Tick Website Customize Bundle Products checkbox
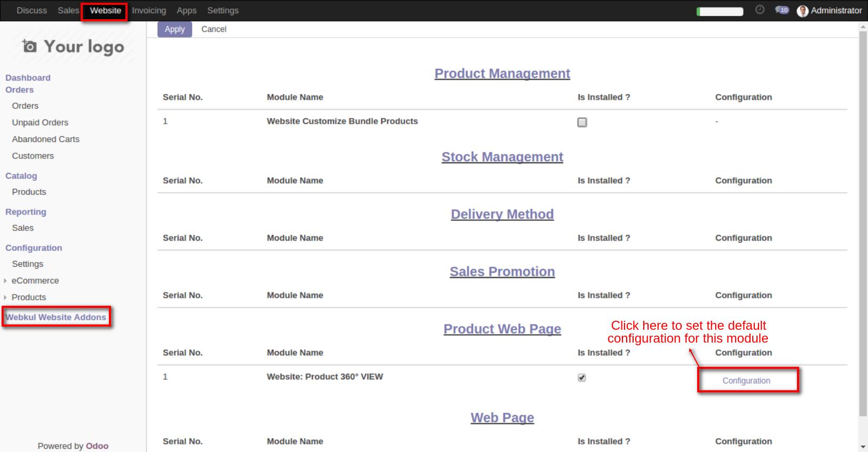Viewport: 868px width, 452px height. [582, 122]
